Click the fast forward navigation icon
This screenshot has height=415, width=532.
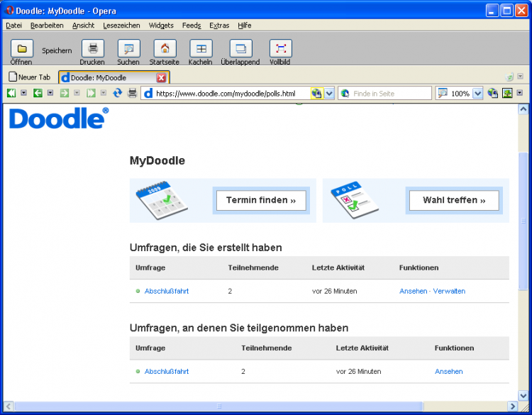pyautogui.click(x=91, y=93)
